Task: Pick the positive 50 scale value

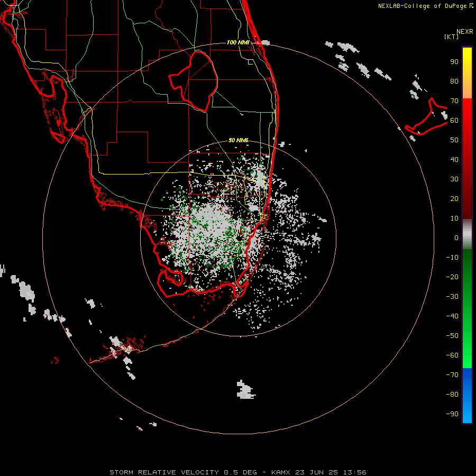Action: (454, 140)
